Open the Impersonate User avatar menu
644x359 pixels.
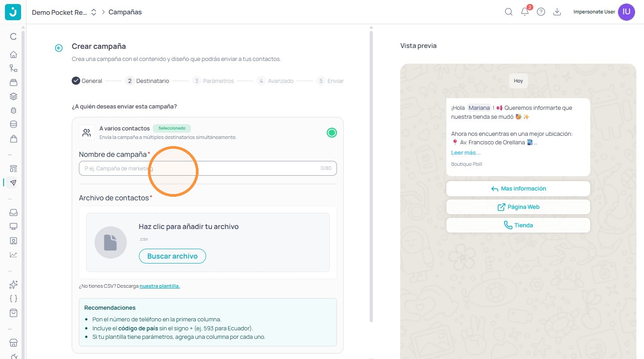pyautogui.click(x=627, y=12)
